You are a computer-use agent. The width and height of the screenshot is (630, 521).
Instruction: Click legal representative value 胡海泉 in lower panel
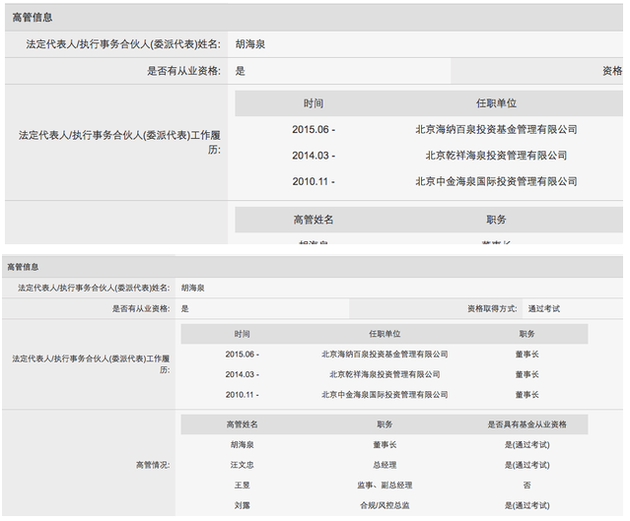tap(193, 288)
